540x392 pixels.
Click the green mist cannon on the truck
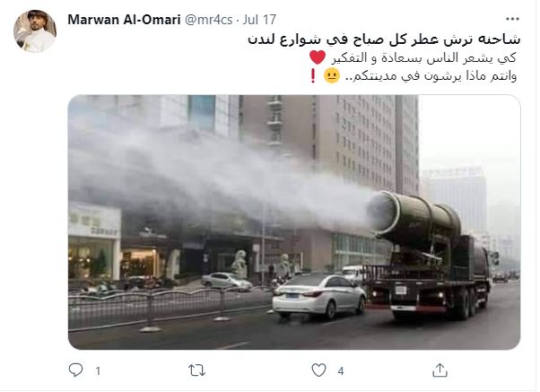click(x=414, y=218)
